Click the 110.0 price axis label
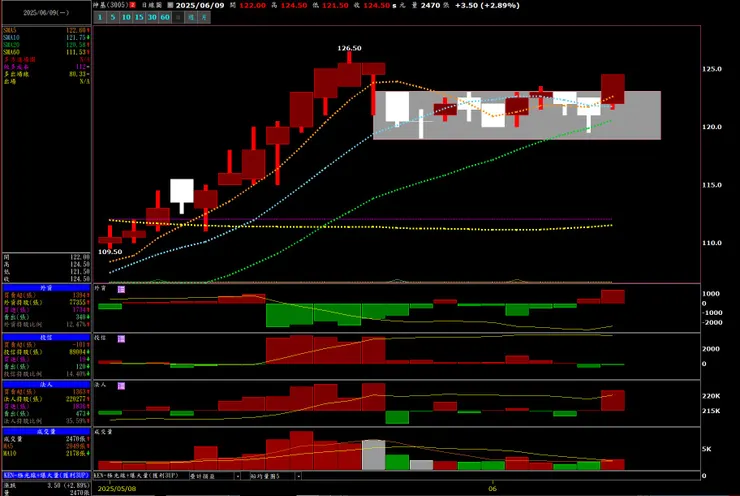This screenshot has height=496, width=740. coord(712,243)
